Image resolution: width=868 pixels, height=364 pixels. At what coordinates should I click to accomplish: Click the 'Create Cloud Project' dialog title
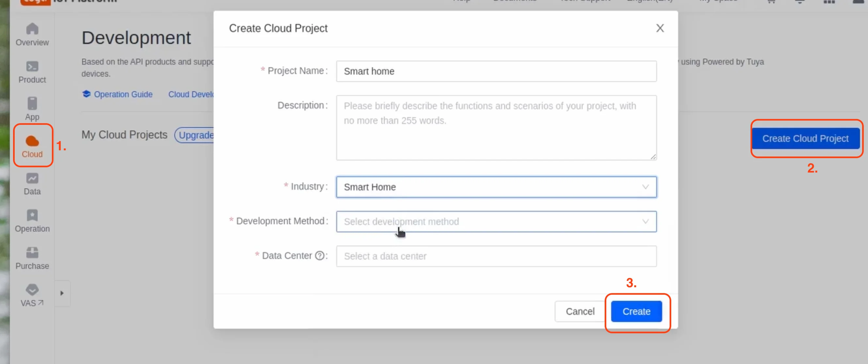tap(278, 28)
